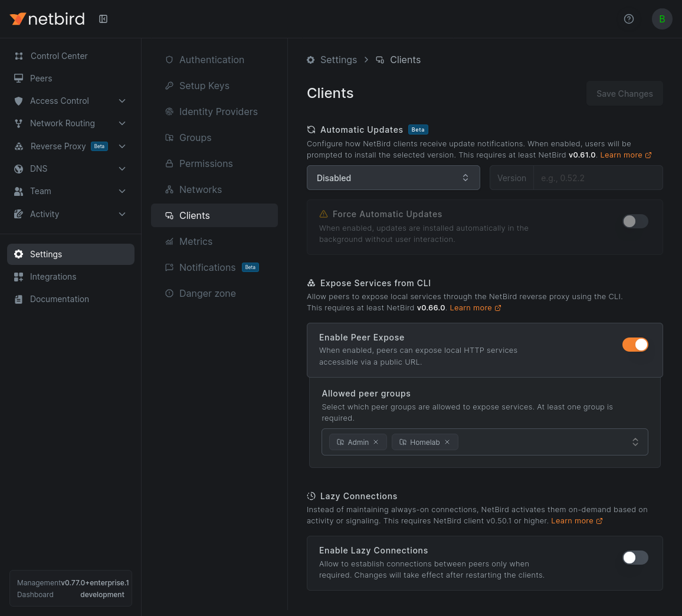Click Save Changes button
The image size is (682, 616).
[x=624, y=94]
